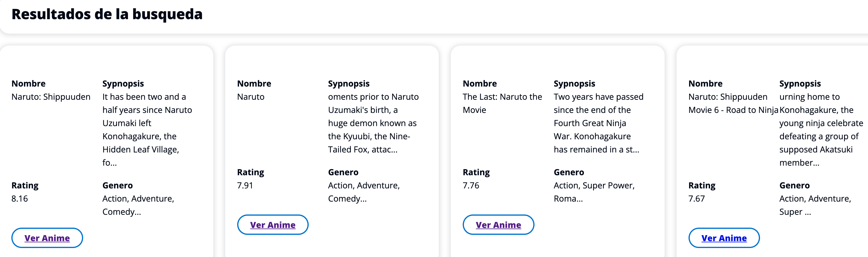Click the "Resultados de la busqueda" heading

coord(107,14)
